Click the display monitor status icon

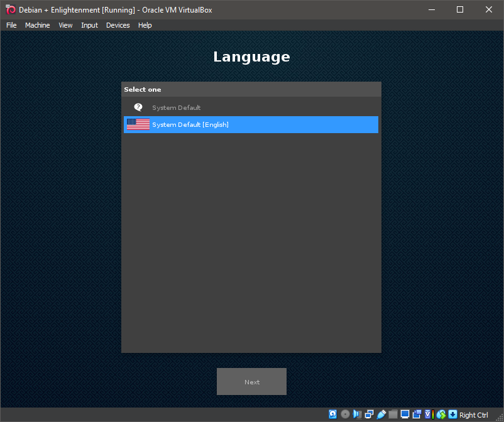click(405, 414)
